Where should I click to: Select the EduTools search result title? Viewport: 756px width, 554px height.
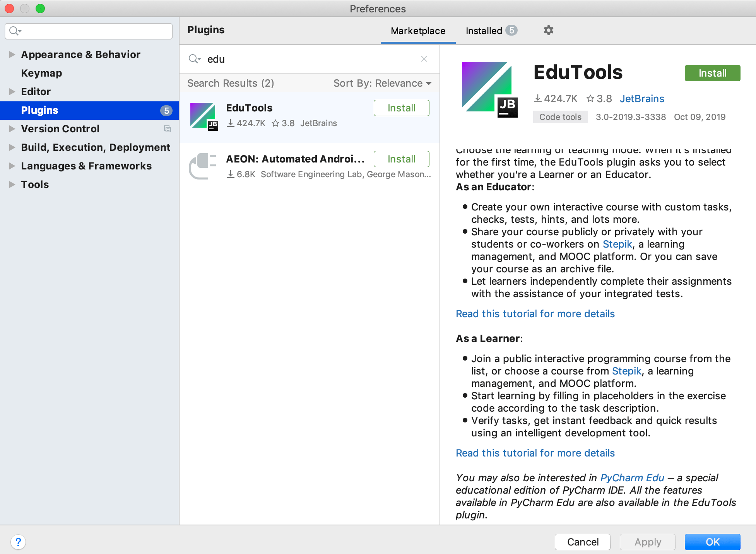[x=249, y=108]
